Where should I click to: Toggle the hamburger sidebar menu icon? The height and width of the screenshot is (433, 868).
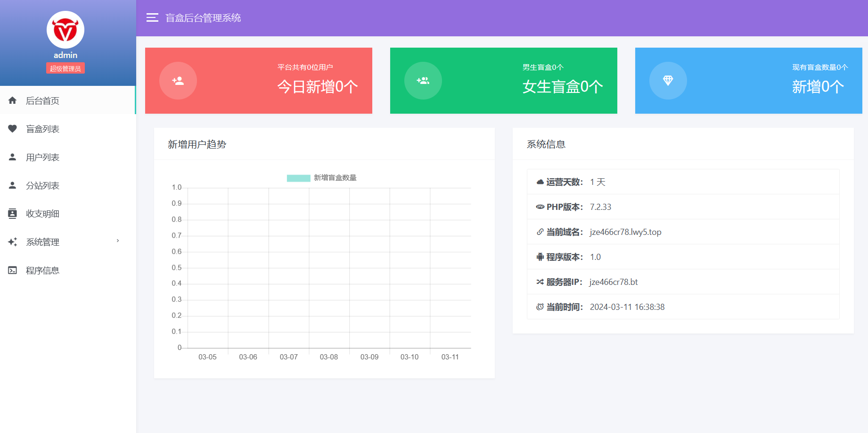[152, 18]
